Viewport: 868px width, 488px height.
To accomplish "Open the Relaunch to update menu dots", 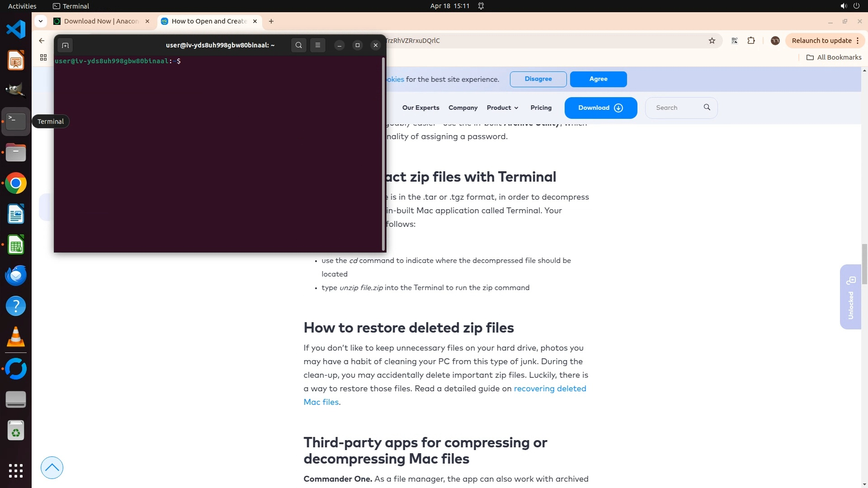I will [858, 41].
